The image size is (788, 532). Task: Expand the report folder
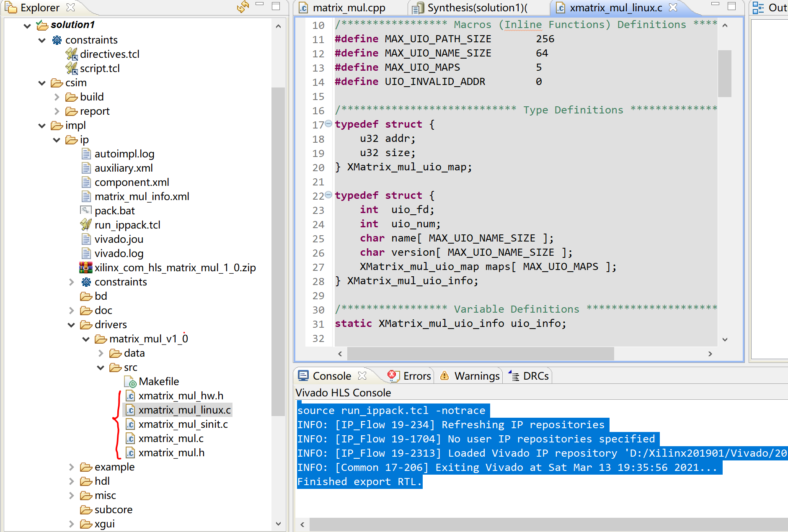57,111
